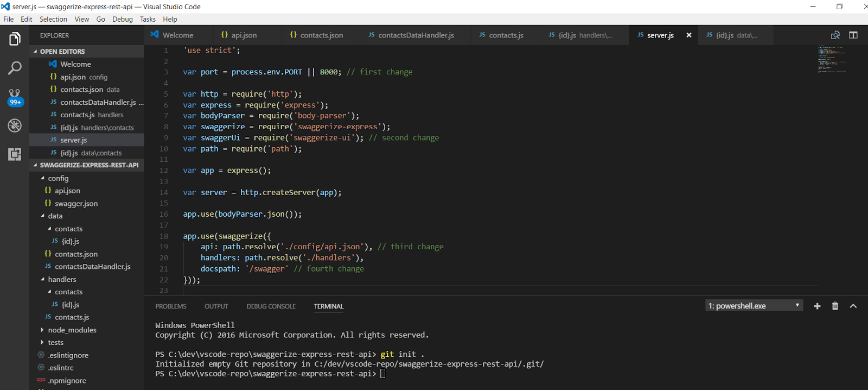The height and width of the screenshot is (390, 868).
Task: Select api.json config in Open Editors
Action: pyautogui.click(x=87, y=77)
